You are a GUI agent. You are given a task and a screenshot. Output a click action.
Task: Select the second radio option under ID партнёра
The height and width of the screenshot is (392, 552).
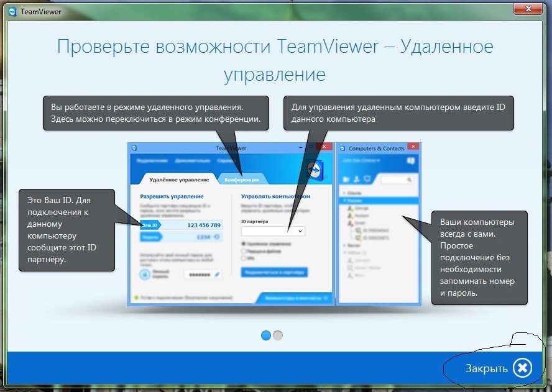243,251
